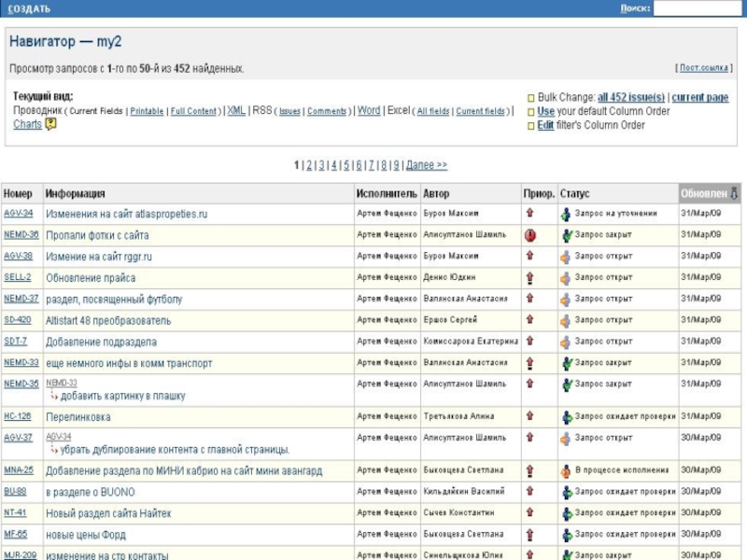Screen dimensions: 747x560
Task: Open the Пост.ссылка permalink
Action: point(704,67)
